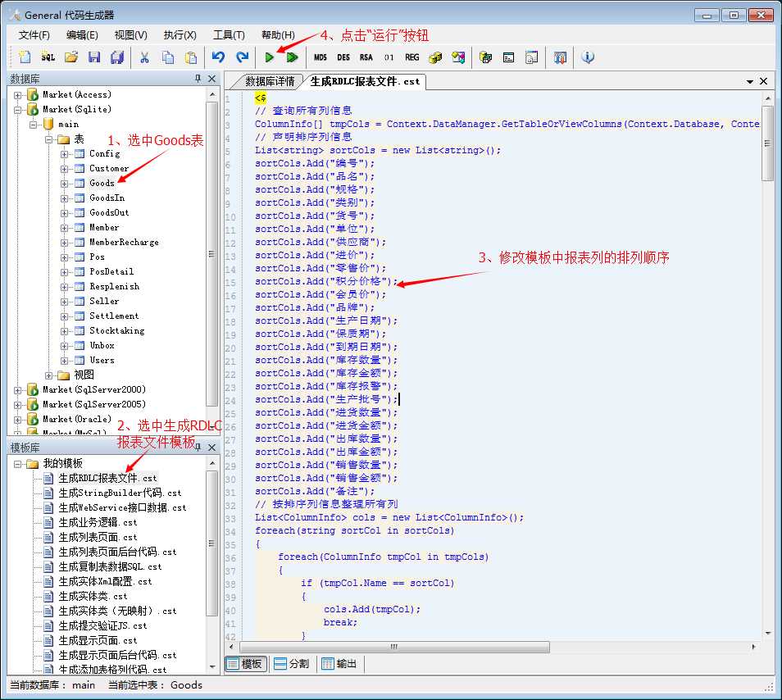
Task: Click the database tree vertical scrollbar
Action: click(x=212, y=254)
